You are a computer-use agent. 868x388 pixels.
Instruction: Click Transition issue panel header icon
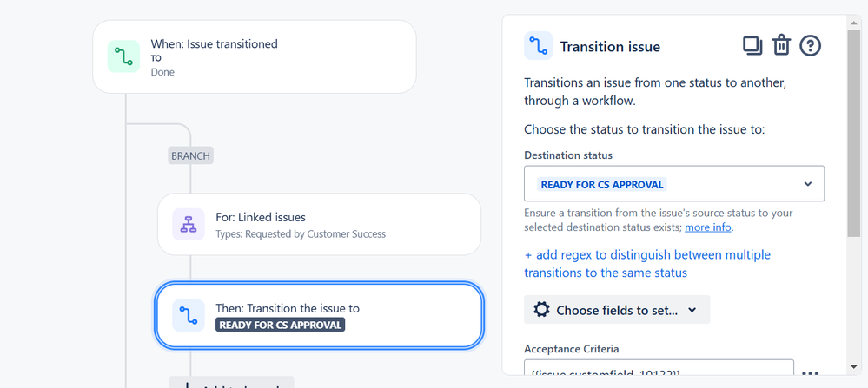coord(538,46)
